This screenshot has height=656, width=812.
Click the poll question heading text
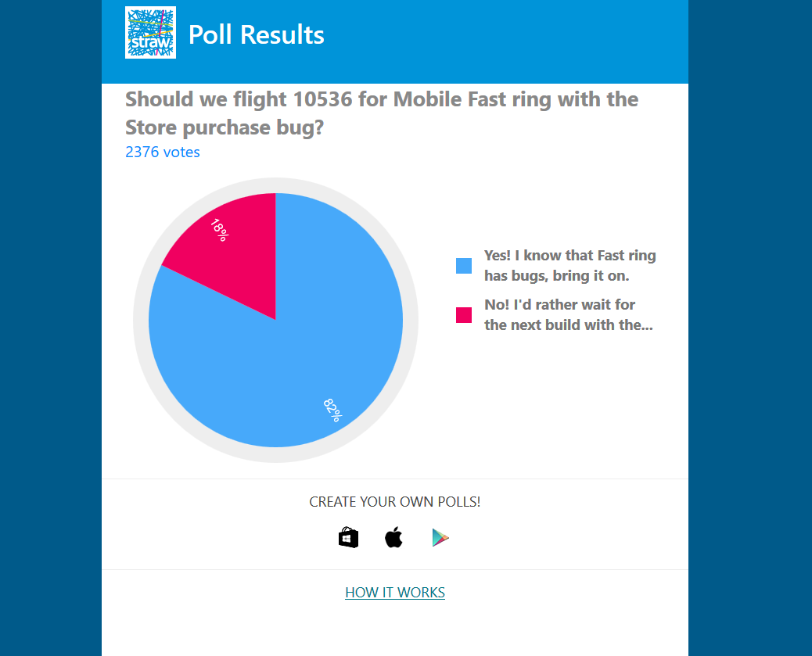tap(382, 113)
